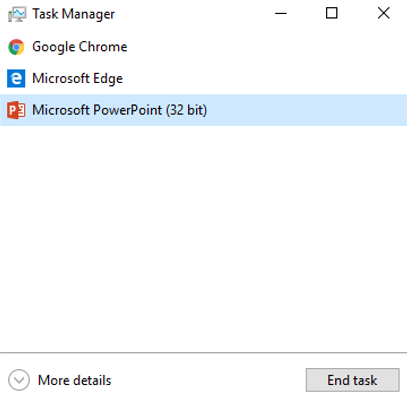Click highlighted blank area of PowerPoint row

(307, 110)
